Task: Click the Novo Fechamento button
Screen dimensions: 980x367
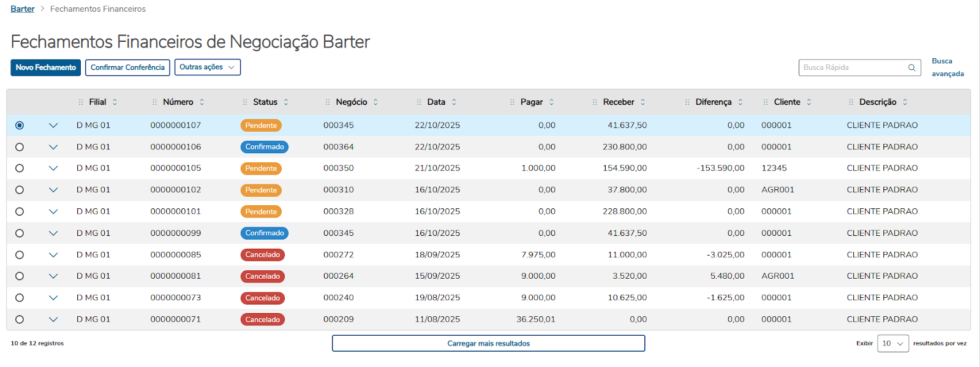Action: tap(46, 67)
